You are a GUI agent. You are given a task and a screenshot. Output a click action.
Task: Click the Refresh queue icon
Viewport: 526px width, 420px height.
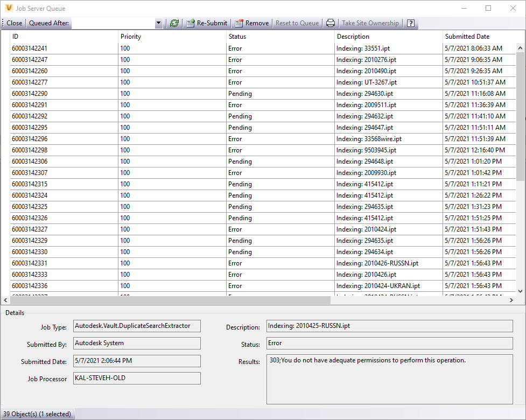point(173,23)
